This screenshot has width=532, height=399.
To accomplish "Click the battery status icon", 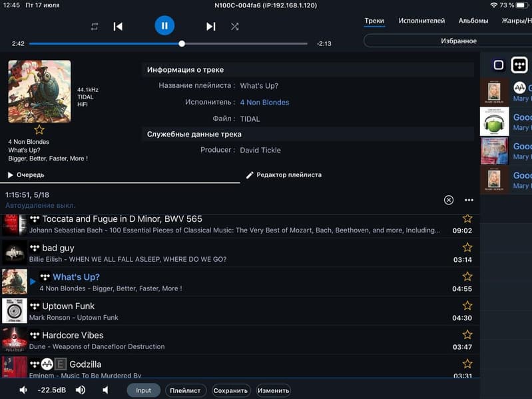I will [522, 5].
